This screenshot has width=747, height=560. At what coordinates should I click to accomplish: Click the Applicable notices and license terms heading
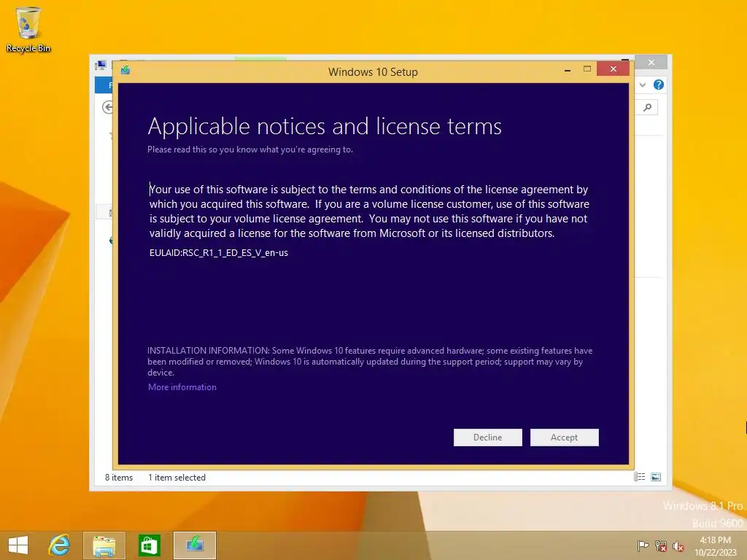(325, 127)
